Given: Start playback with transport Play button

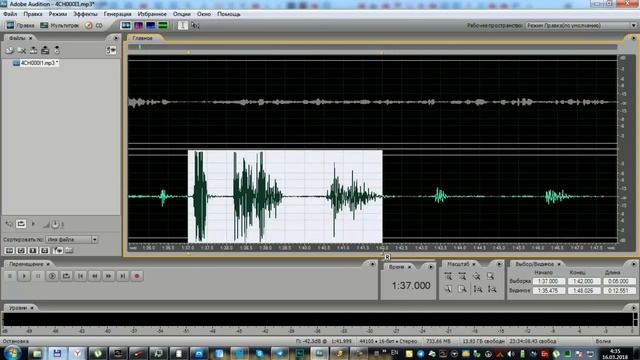Looking at the screenshot, I should pos(24,276).
